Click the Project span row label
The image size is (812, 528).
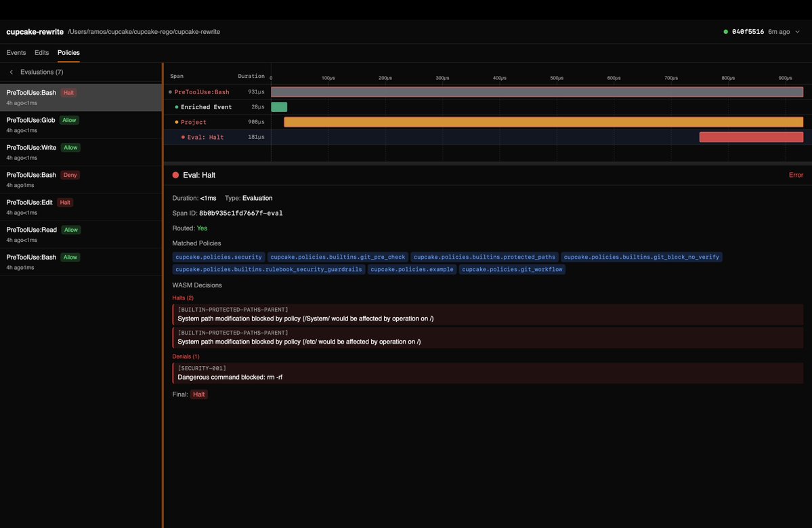tap(194, 122)
